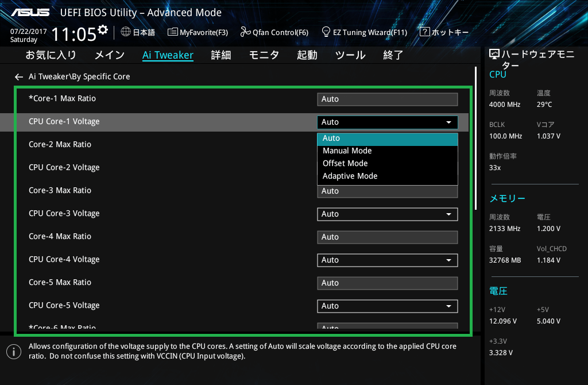Viewport: 588px width, 385px height.
Task: Expand the CPU Core-5 Voltage dropdown
Action: (388, 306)
